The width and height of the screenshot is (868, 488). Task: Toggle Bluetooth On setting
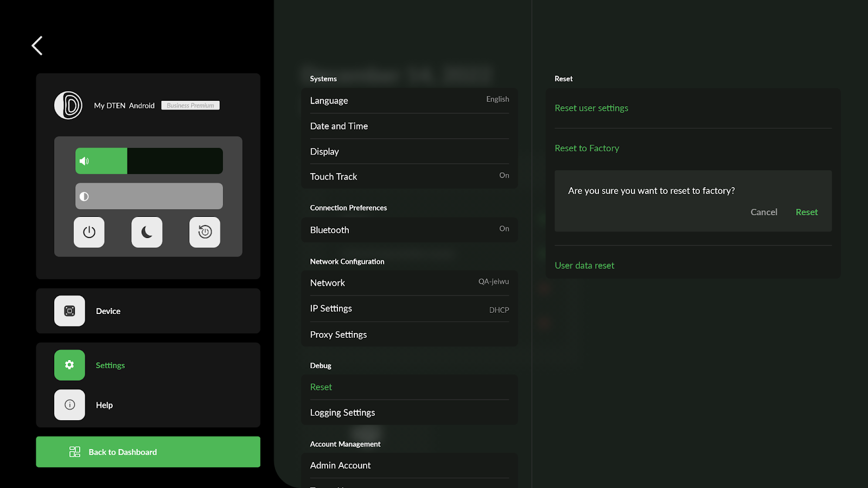click(x=410, y=230)
